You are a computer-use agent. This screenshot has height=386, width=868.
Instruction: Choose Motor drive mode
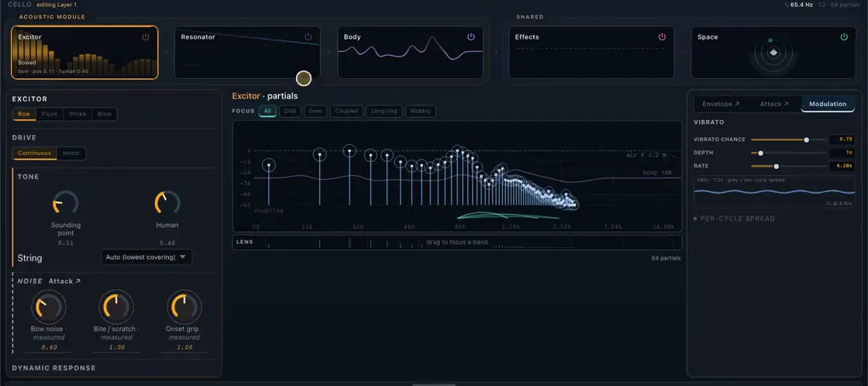click(71, 153)
